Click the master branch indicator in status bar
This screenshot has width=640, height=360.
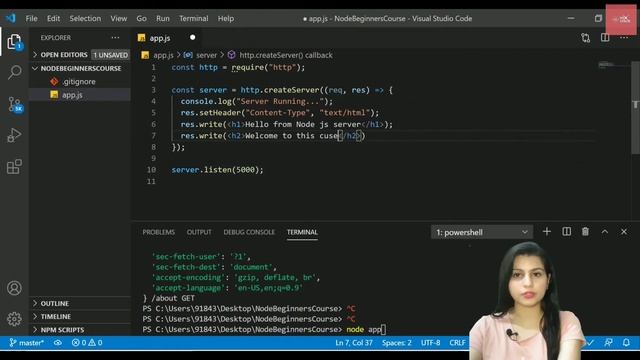tap(27, 343)
